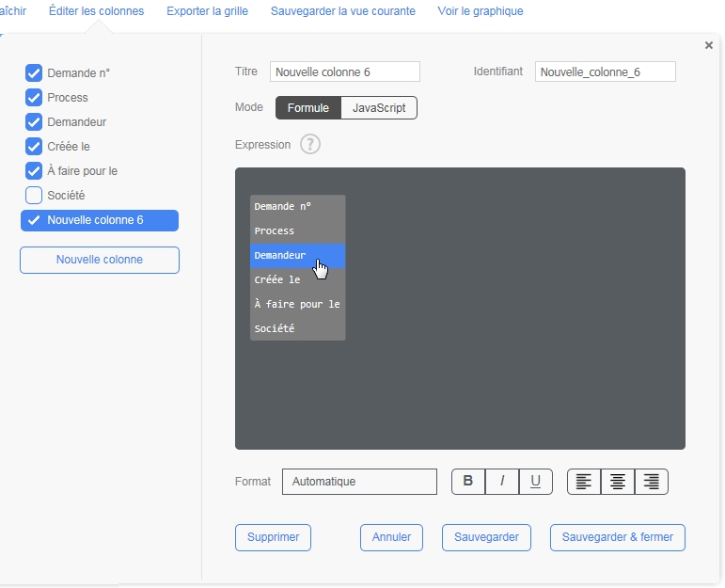This screenshot has width=725, height=588.
Task: Open the Format Automatique dropdown
Action: click(359, 482)
